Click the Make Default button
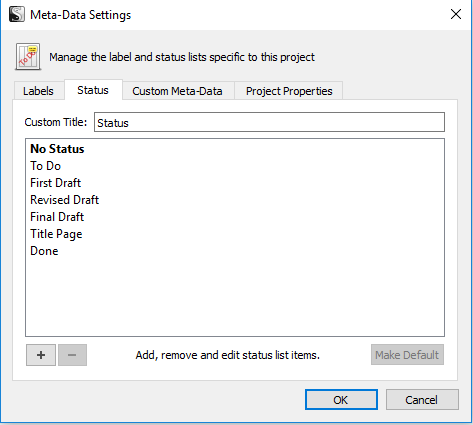 [x=407, y=355]
